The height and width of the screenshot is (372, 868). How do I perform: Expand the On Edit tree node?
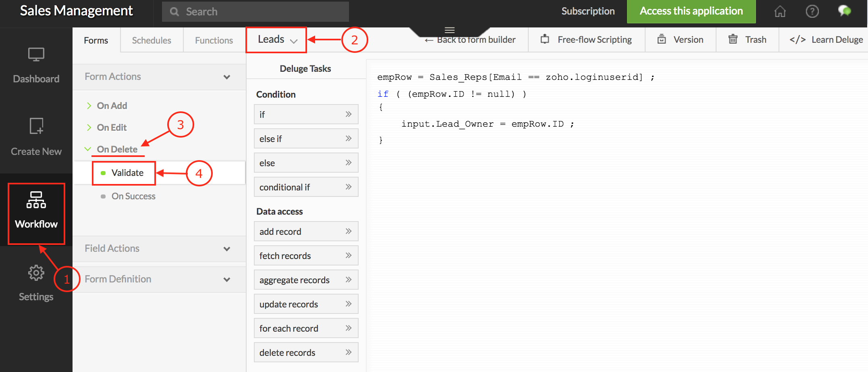click(89, 127)
